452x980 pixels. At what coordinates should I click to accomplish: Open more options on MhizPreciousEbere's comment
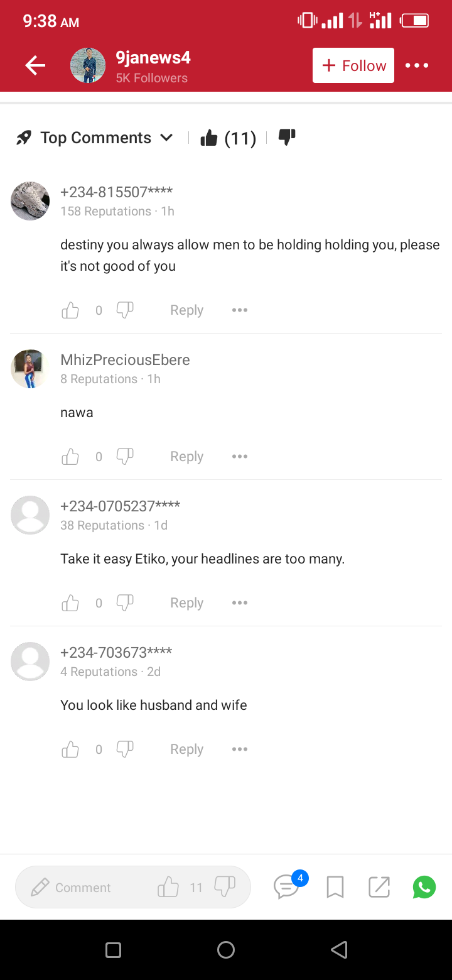point(240,457)
